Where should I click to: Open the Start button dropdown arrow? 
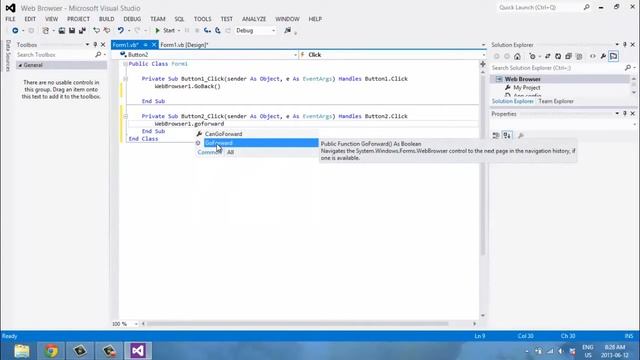pyautogui.click(x=178, y=31)
